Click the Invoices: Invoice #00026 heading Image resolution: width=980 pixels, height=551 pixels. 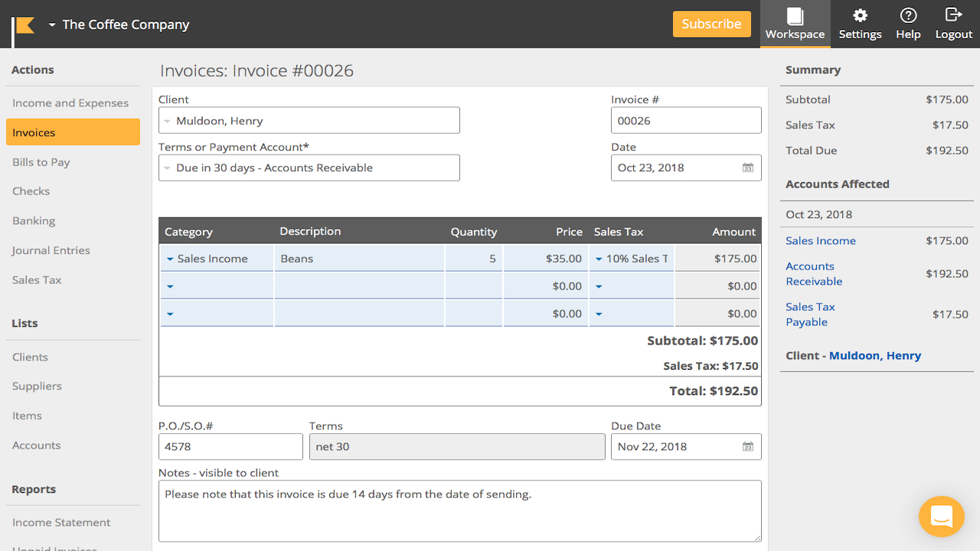tap(256, 71)
